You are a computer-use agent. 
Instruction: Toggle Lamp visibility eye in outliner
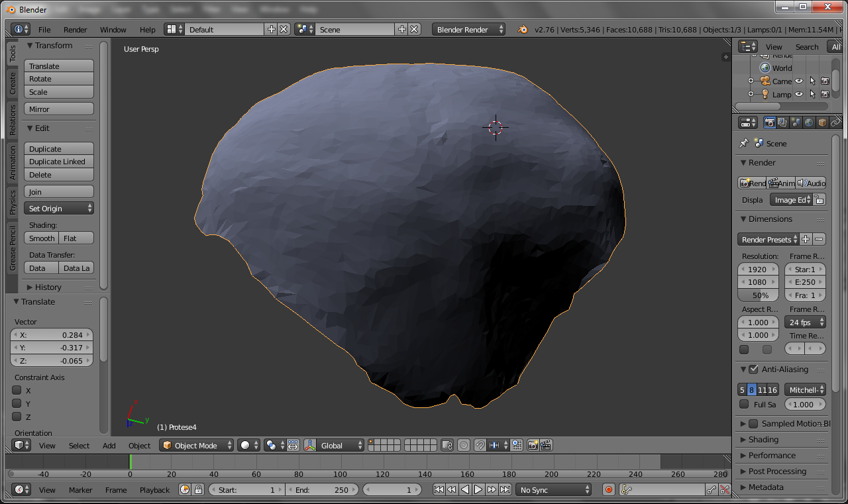click(799, 94)
